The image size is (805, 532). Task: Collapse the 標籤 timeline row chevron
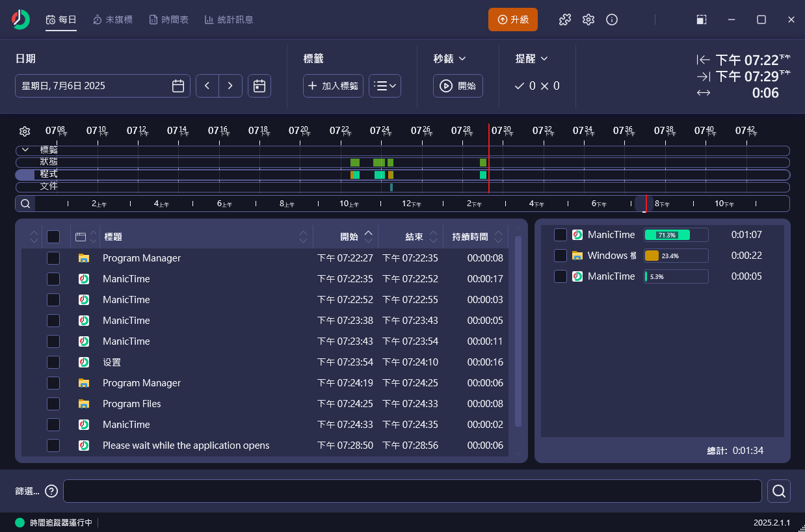pyautogui.click(x=25, y=150)
